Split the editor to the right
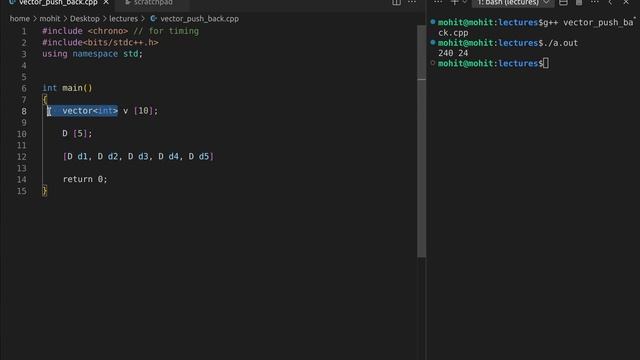The width and height of the screenshot is (640, 360). 396,2
